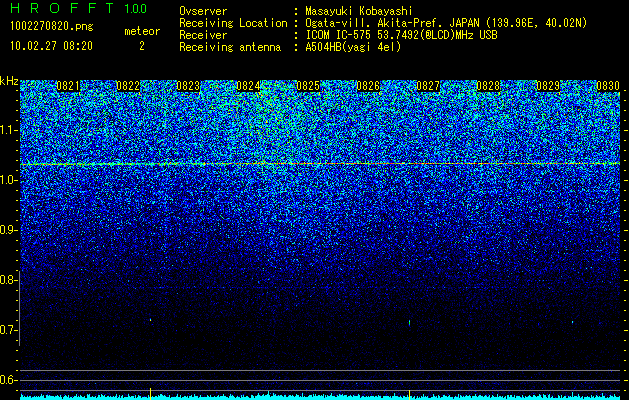Click the cyan meteor echo just before 0827
This screenshot has height=400, width=629.
point(409,322)
